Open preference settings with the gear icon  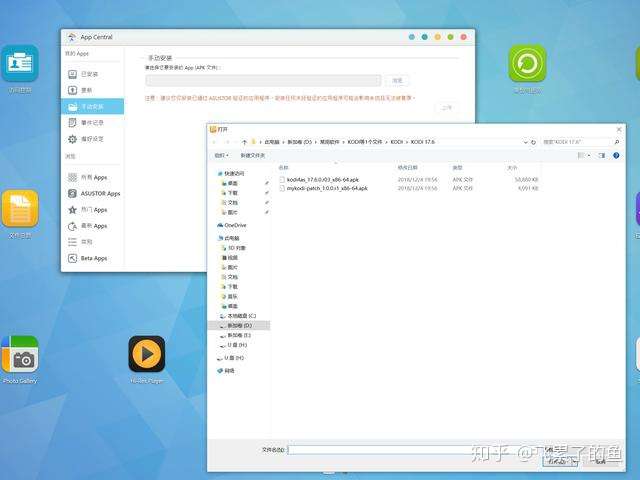73,139
